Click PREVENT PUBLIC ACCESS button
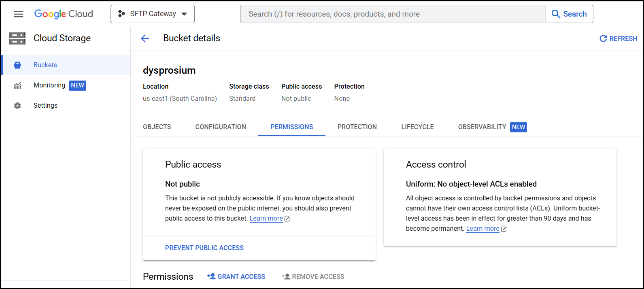This screenshot has height=289, width=644. pos(204,248)
